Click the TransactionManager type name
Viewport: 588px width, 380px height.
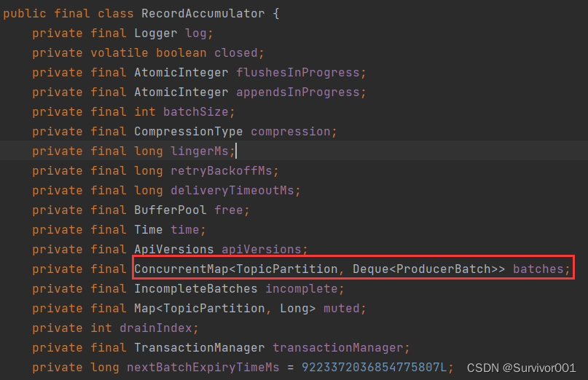[x=200, y=348]
